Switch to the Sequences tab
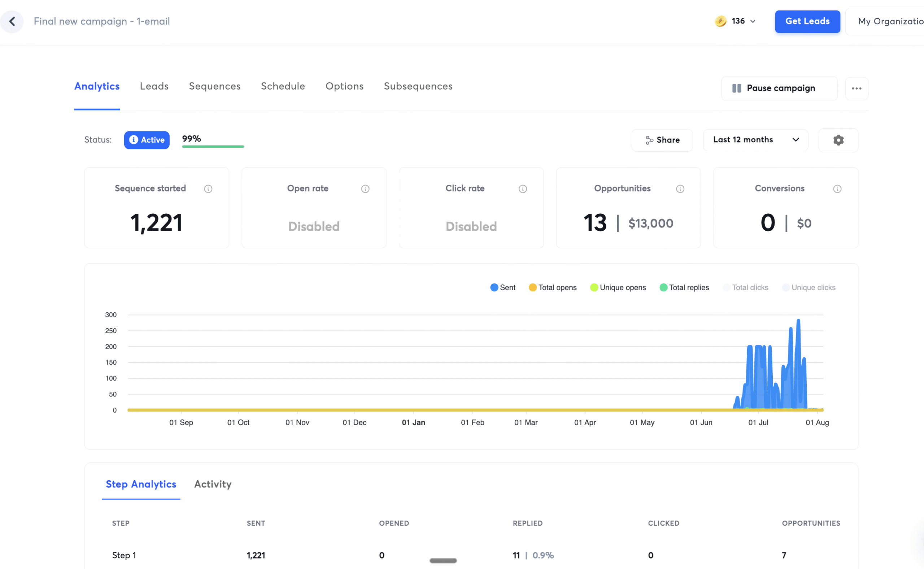The height and width of the screenshot is (569, 924). click(214, 86)
